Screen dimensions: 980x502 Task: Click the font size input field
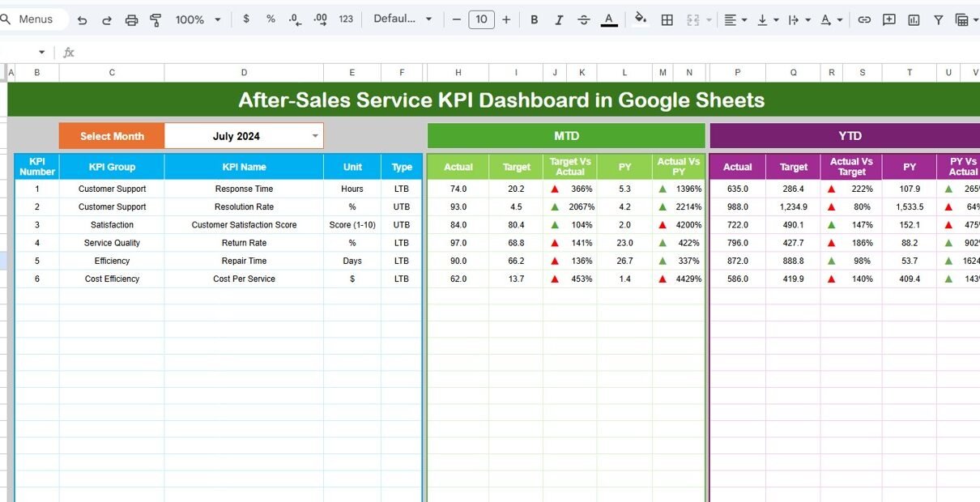click(x=481, y=19)
